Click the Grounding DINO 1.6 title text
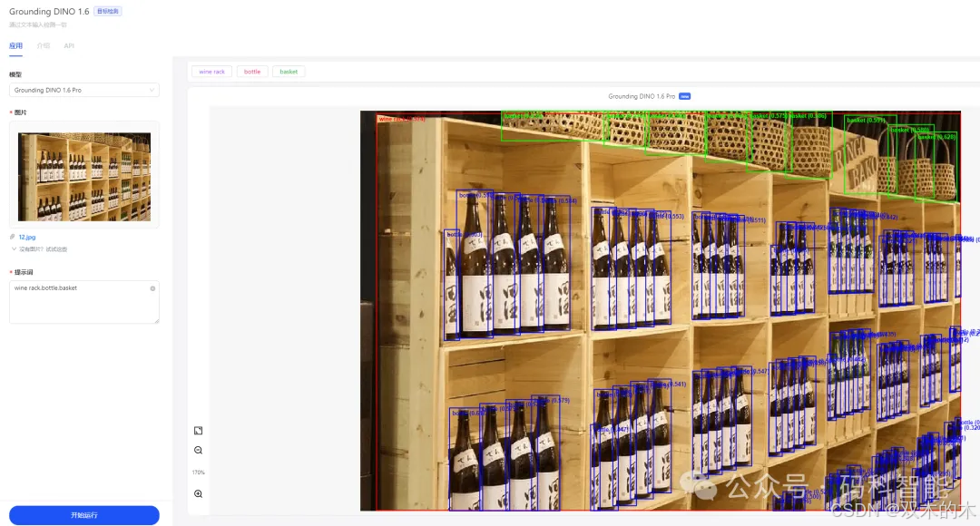 point(49,11)
